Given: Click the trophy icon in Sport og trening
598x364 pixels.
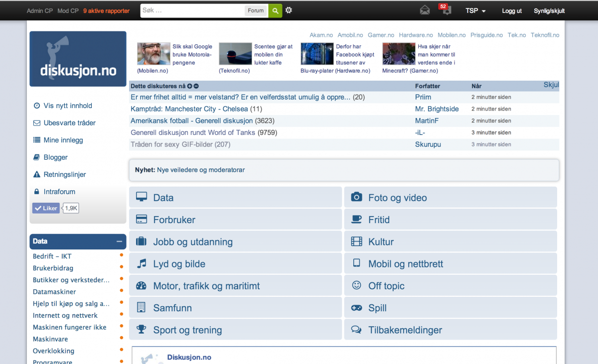Looking at the screenshot, I should click(x=142, y=330).
